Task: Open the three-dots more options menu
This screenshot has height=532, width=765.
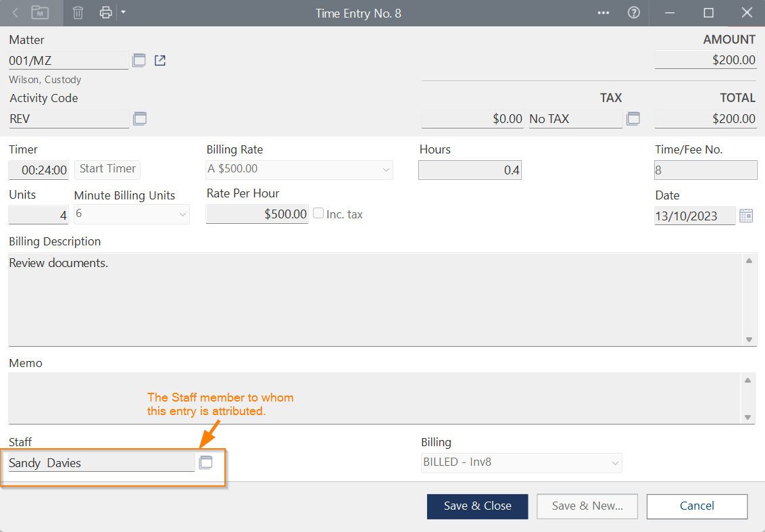Action: (x=603, y=13)
